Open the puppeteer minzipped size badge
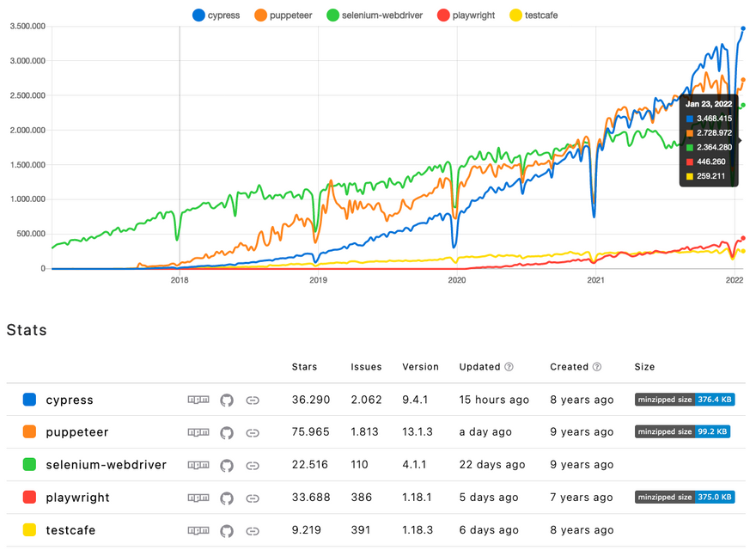The width and height of the screenshot is (756, 556). point(682,432)
